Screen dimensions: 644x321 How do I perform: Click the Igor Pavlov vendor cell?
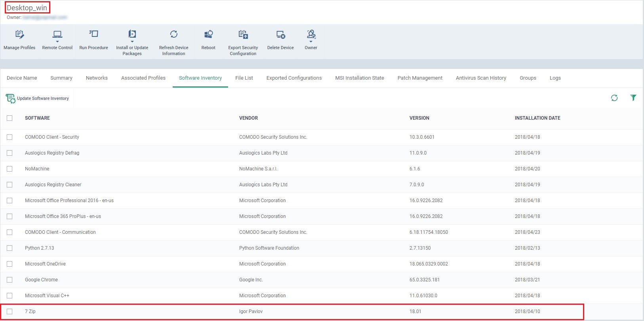click(x=251, y=311)
